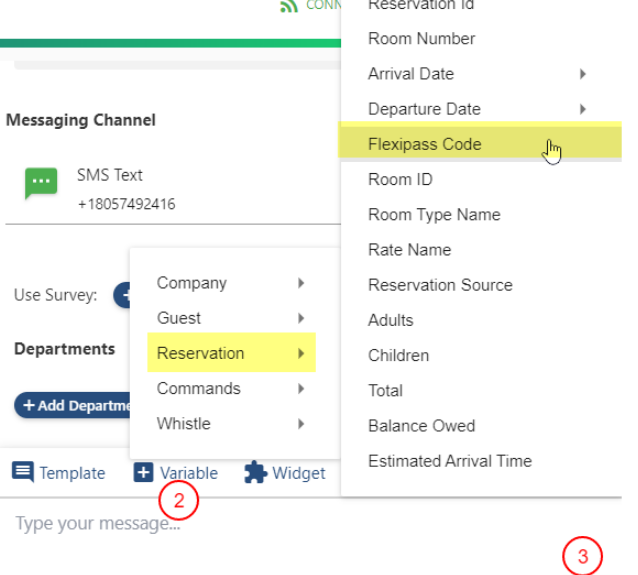Screen dimensions: 638x575
Task: Select Estimated Arrival Time option
Action: click(x=449, y=461)
